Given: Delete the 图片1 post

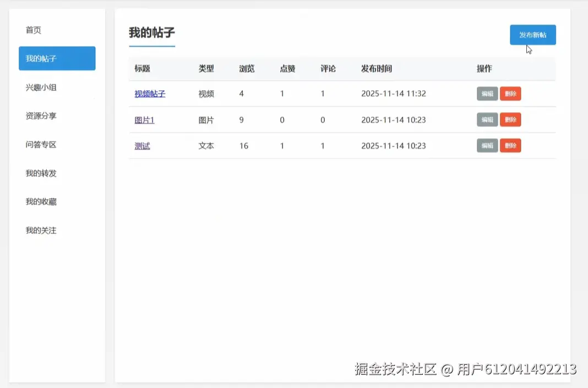Looking at the screenshot, I should coord(510,119).
